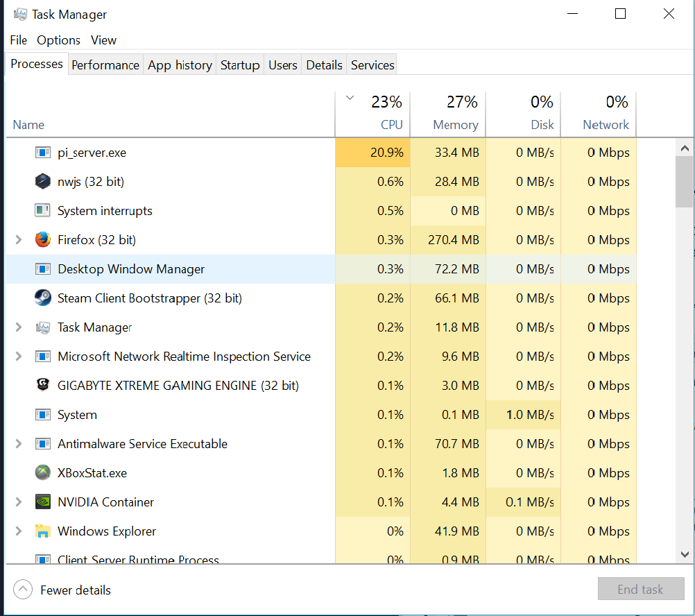Expand the Windows Explorer group
The image size is (695, 616).
tap(18, 531)
